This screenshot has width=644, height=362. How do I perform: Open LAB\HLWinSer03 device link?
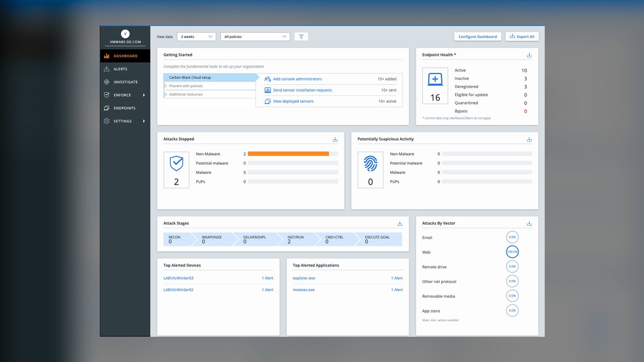178,278
